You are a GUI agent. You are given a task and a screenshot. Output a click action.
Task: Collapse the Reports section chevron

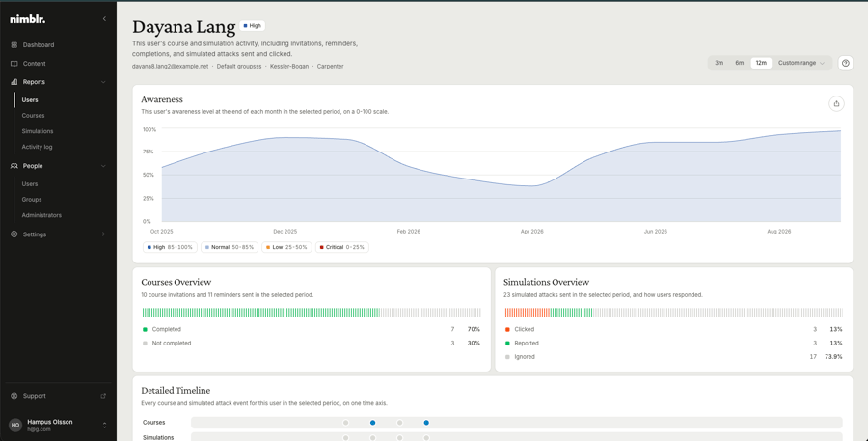pos(103,82)
